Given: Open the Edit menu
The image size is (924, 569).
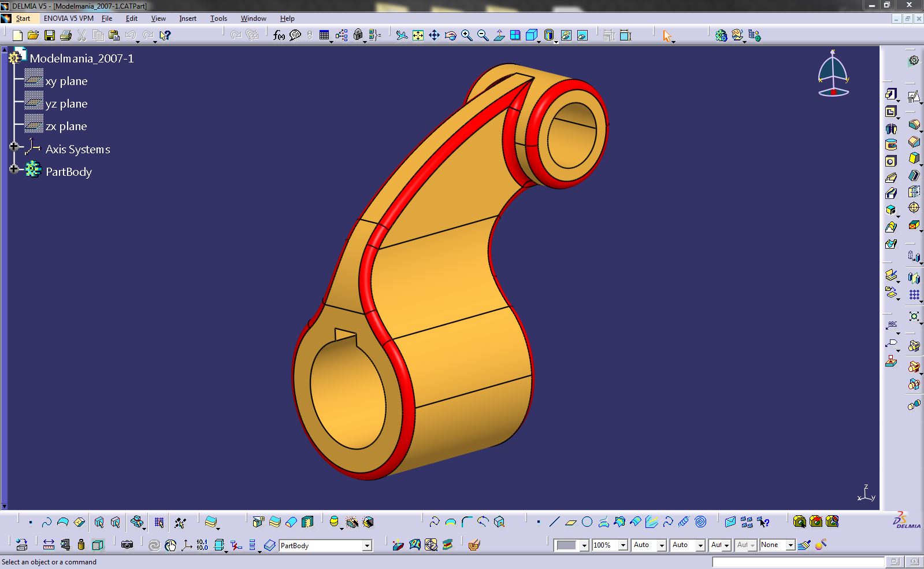Looking at the screenshot, I should 132,19.
